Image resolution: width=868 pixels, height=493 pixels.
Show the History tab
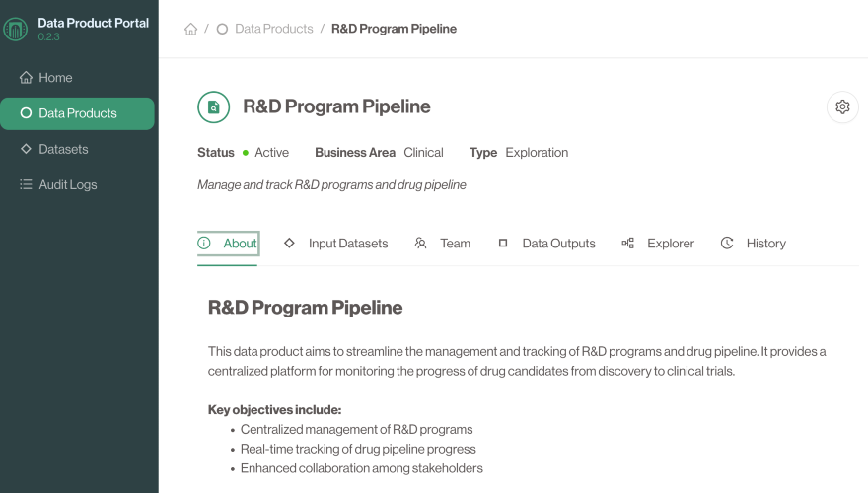pyautogui.click(x=754, y=244)
